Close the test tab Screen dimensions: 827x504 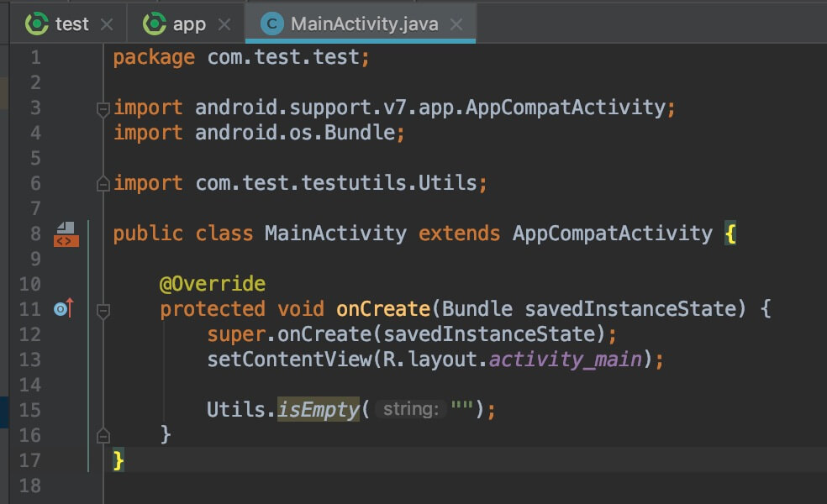tap(107, 24)
